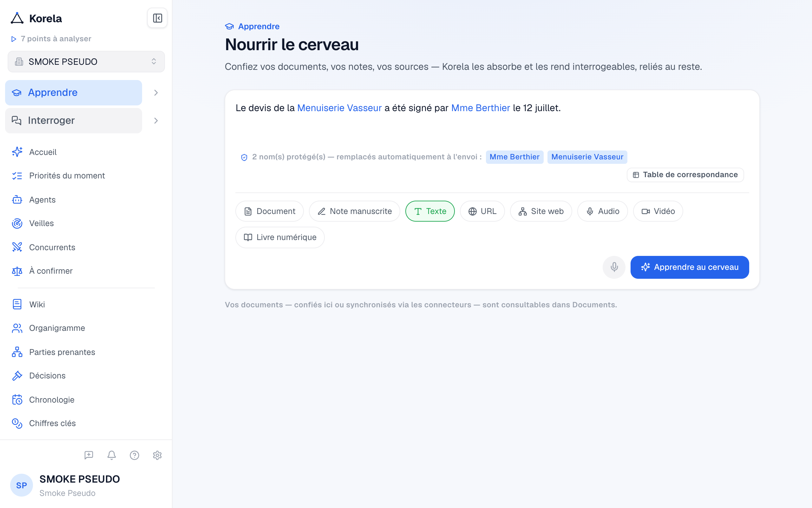Click the "7 points à analyser" text
This screenshot has width=812, height=508.
tap(56, 39)
